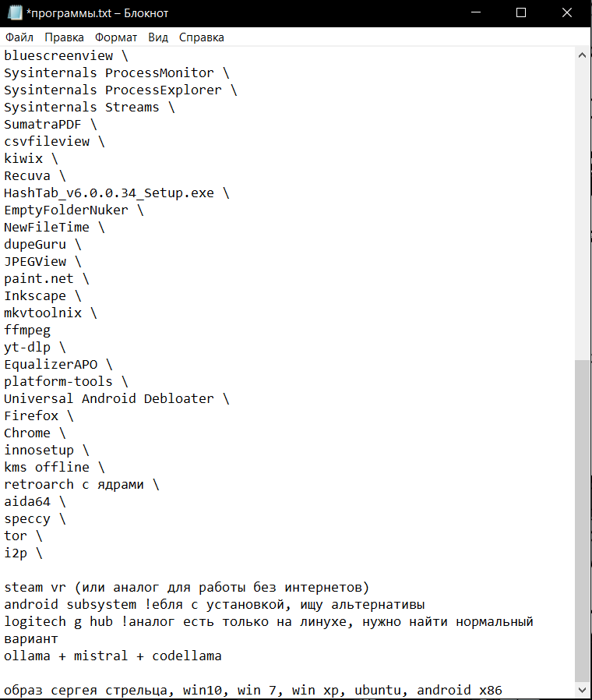Open the Формат menu
This screenshot has height=700, width=592.
tap(116, 37)
